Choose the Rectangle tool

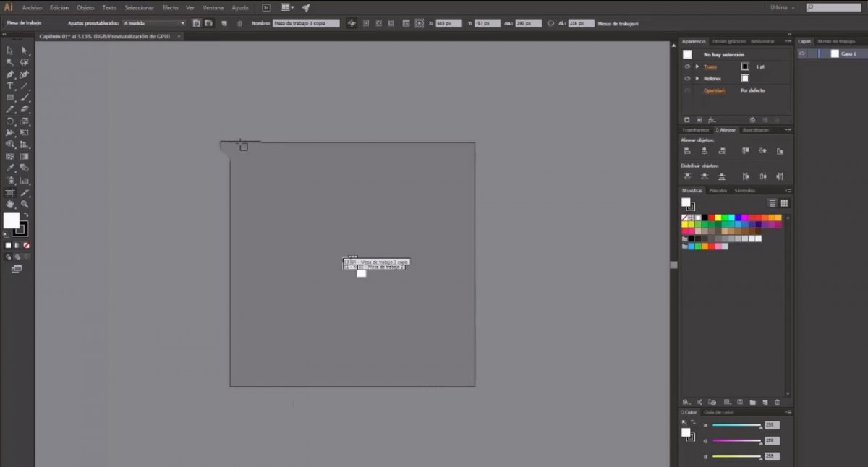[10, 98]
